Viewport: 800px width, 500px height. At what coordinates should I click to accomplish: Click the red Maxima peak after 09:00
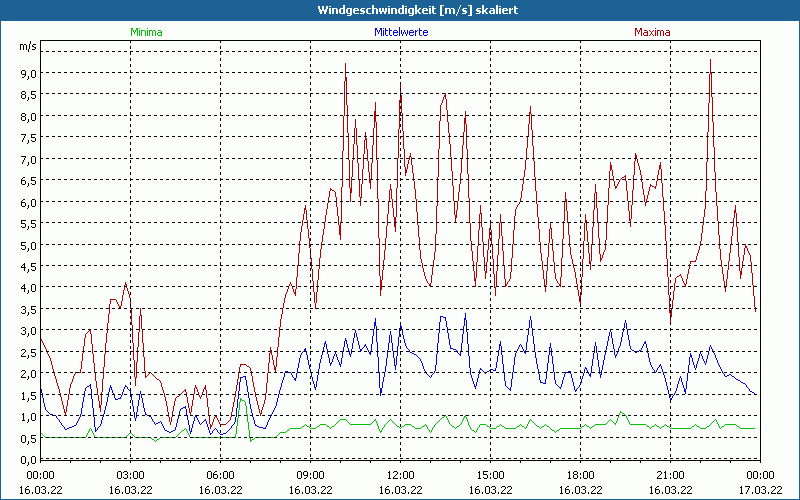point(345,65)
